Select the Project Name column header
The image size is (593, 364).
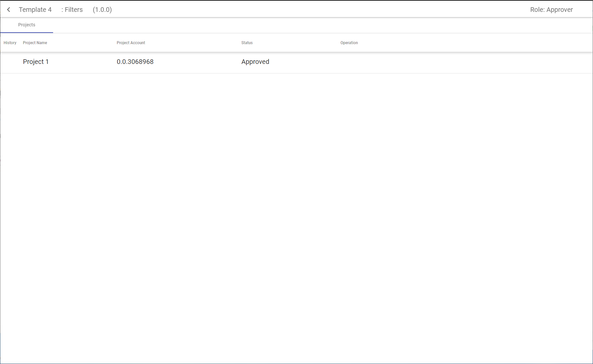tap(35, 43)
